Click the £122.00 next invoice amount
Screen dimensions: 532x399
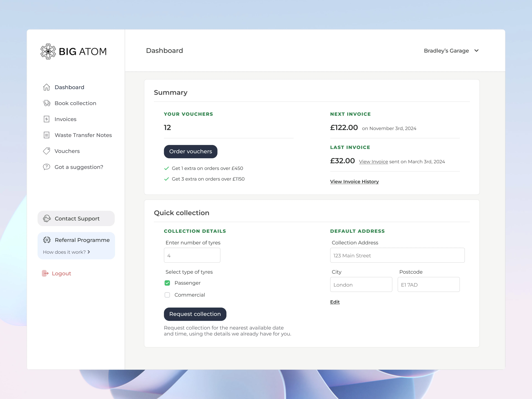coord(344,127)
